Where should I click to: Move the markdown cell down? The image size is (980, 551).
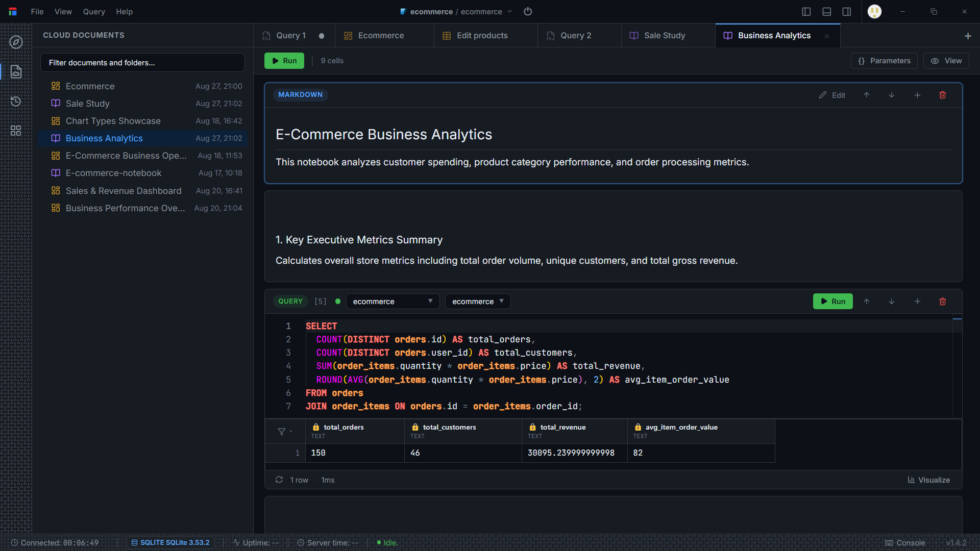(x=892, y=95)
